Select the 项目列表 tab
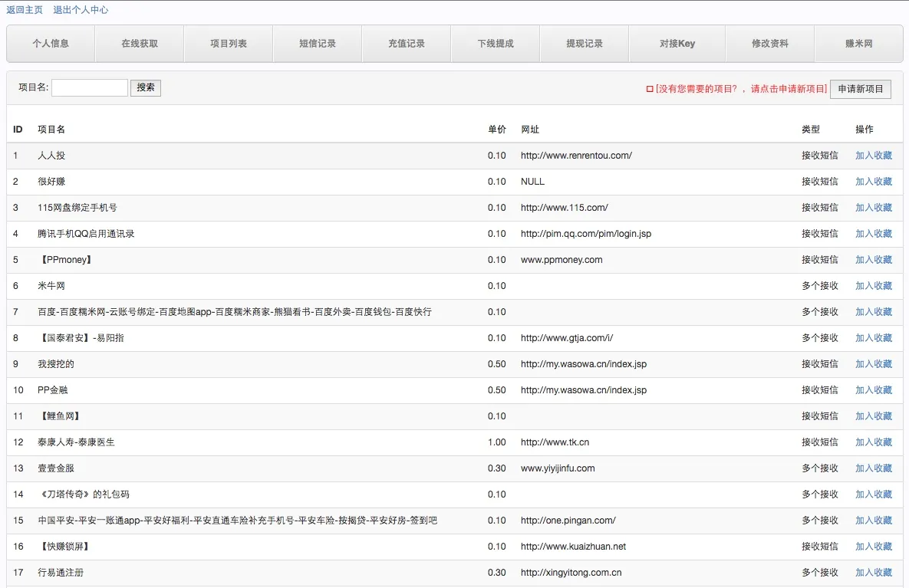The width and height of the screenshot is (909, 588). (229, 44)
